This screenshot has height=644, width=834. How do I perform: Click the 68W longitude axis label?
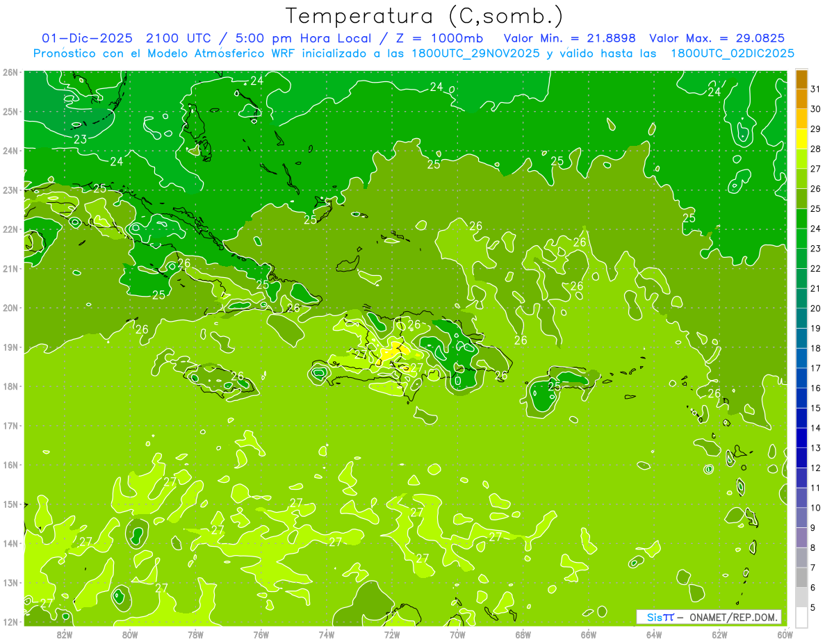523,634
